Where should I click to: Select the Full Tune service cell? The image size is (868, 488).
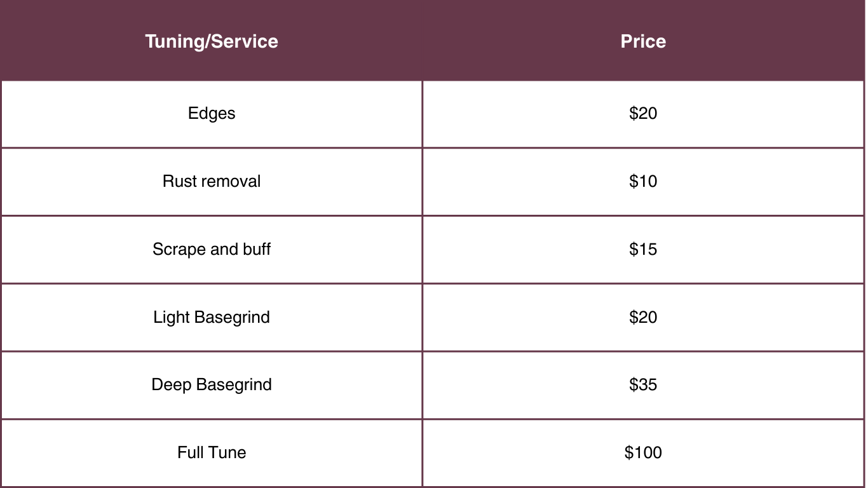[212, 453]
